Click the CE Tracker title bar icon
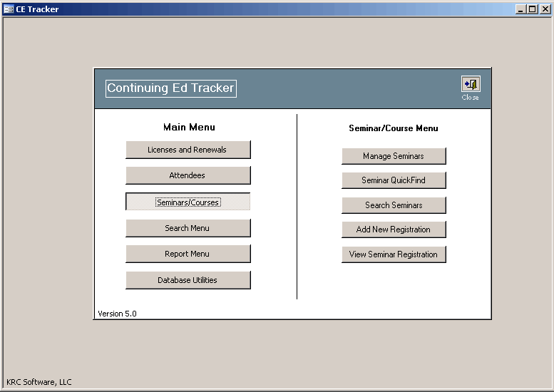This screenshot has width=554, height=392. coord(9,9)
